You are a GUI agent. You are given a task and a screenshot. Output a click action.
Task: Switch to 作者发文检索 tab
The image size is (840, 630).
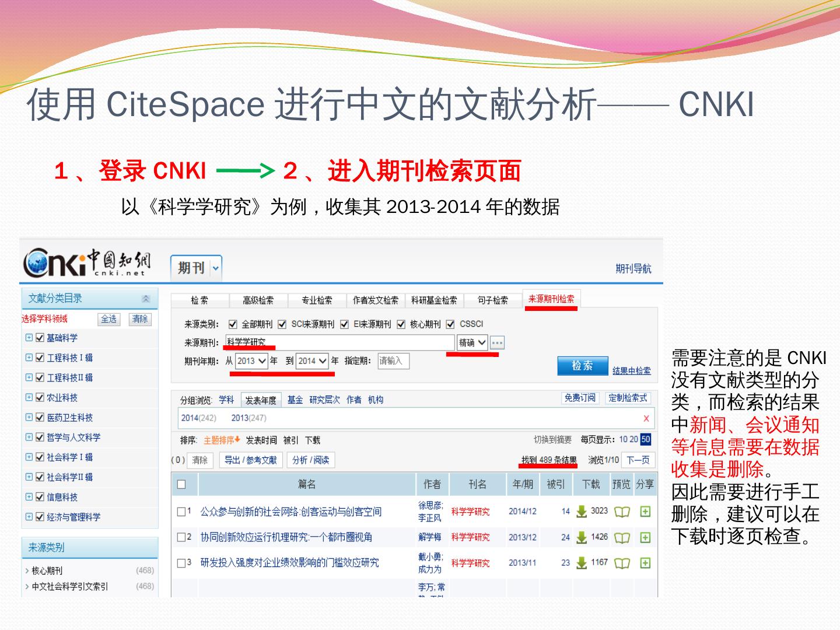coord(376,300)
